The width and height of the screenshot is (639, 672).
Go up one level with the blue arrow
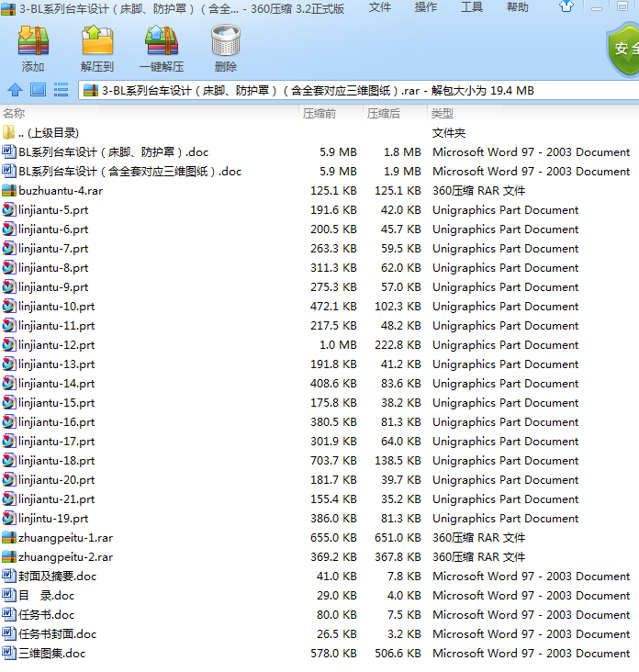tap(16, 90)
